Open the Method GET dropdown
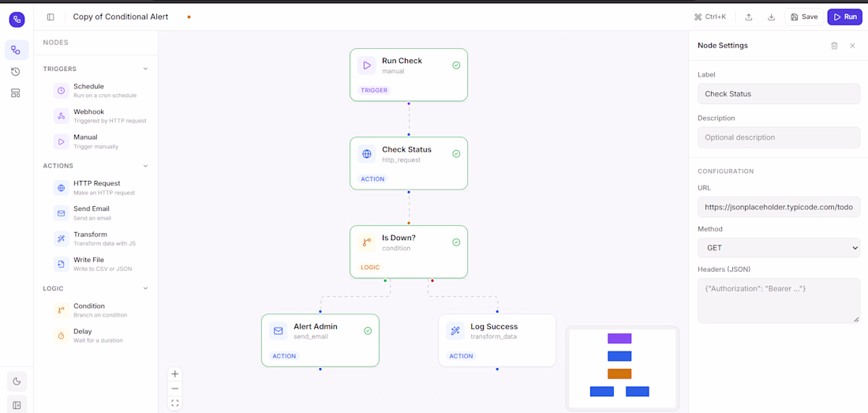The width and height of the screenshot is (868, 413). tap(779, 248)
